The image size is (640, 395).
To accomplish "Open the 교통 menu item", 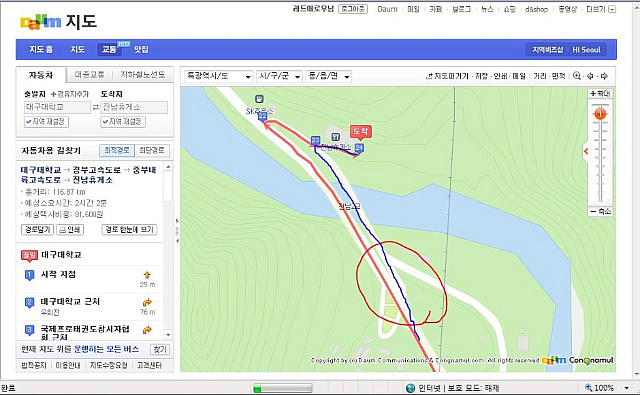I will (x=109, y=49).
